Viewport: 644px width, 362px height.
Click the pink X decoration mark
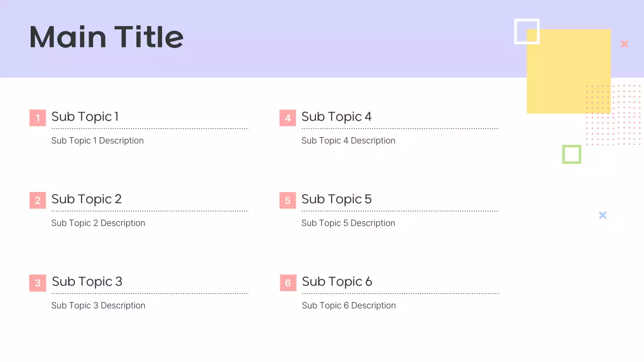[624, 44]
